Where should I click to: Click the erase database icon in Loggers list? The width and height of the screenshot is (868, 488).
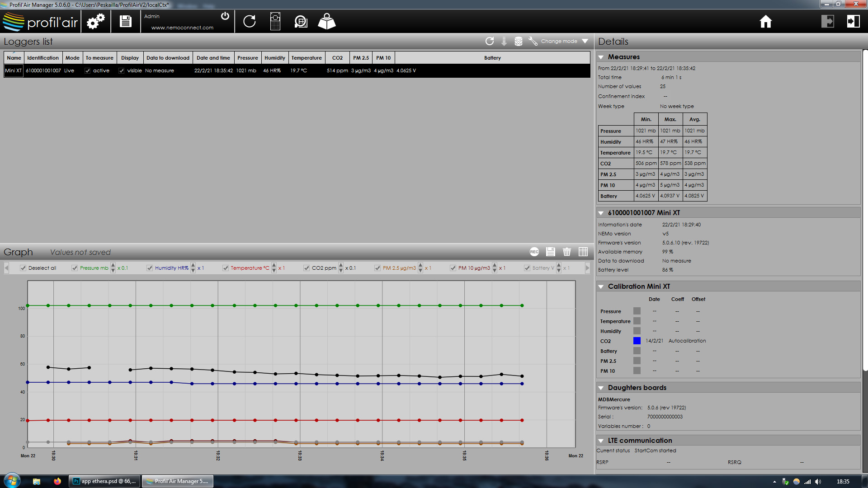coord(519,41)
